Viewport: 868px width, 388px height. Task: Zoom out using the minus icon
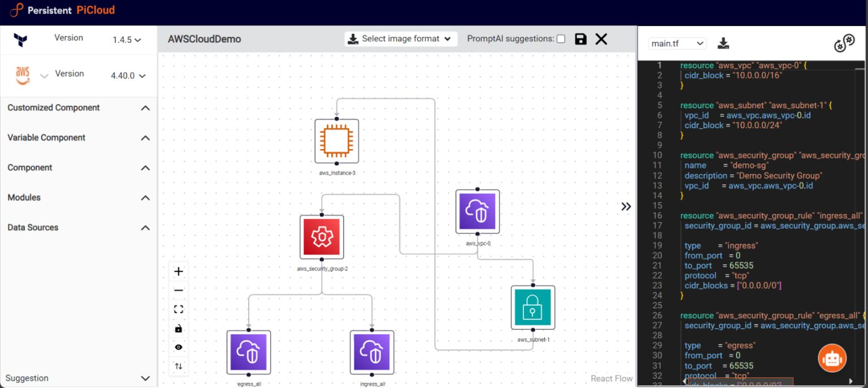coord(179,290)
